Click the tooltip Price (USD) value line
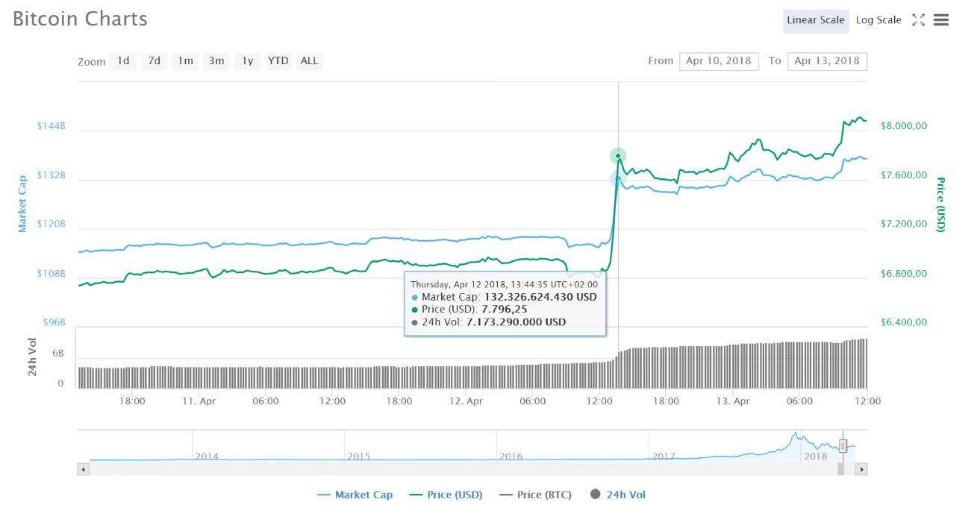980x508 pixels. [468, 310]
